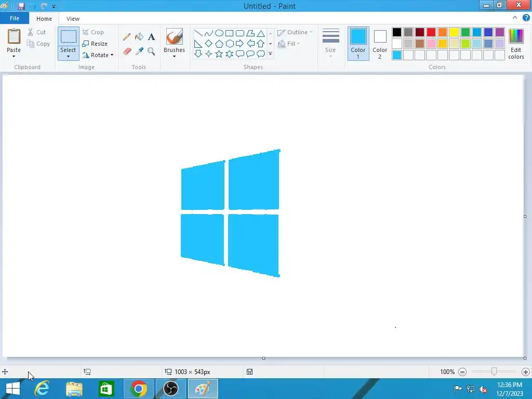
Task: Select the Color picker eyedropper tool
Action: [139, 51]
